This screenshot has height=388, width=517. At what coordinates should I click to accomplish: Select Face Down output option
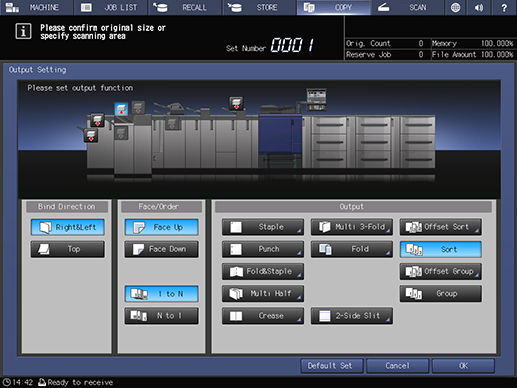tap(162, 249)
